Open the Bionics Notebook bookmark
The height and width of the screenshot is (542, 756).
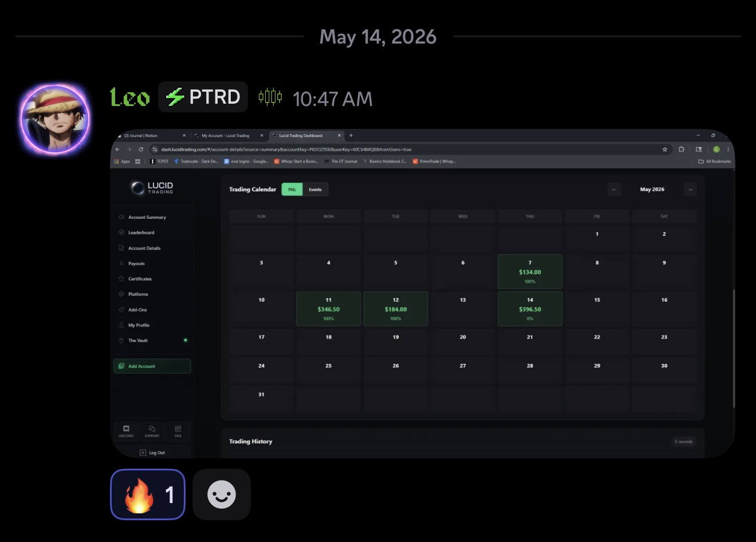tap(385, 162)
